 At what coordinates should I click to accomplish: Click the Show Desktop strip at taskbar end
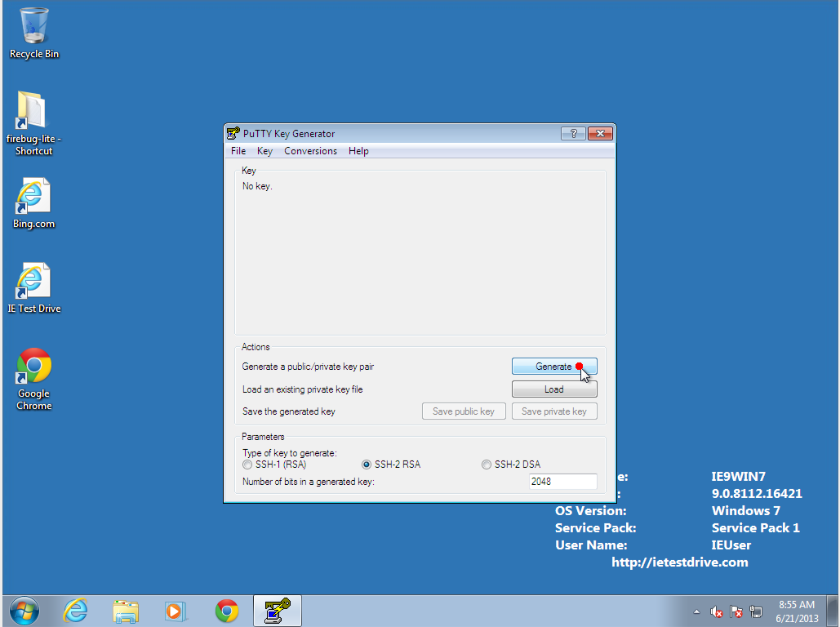pyautogui.click(x=833, y=611)
